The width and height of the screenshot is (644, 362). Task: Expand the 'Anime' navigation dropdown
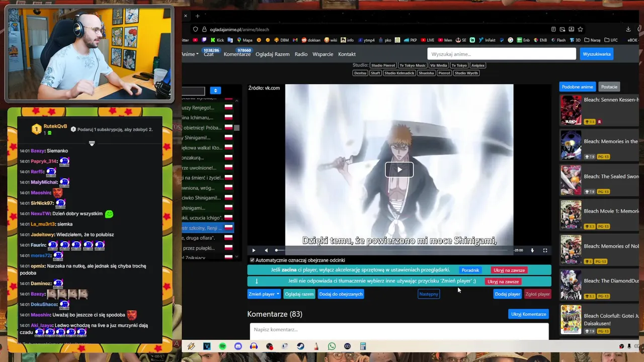[190, 54]
